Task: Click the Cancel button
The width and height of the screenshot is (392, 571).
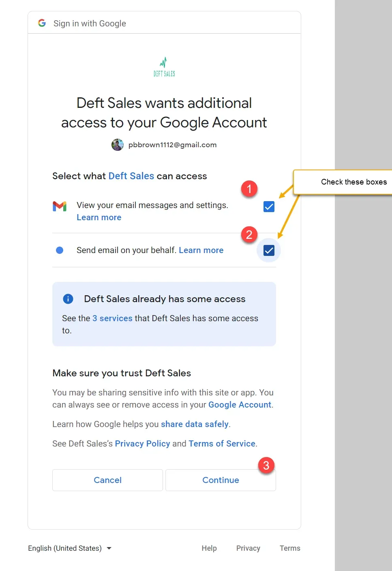Action: tap(107, 480)
